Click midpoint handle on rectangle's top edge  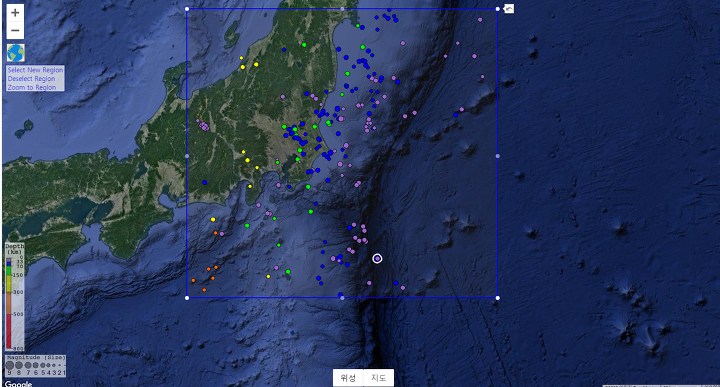(x=342, y=9)
